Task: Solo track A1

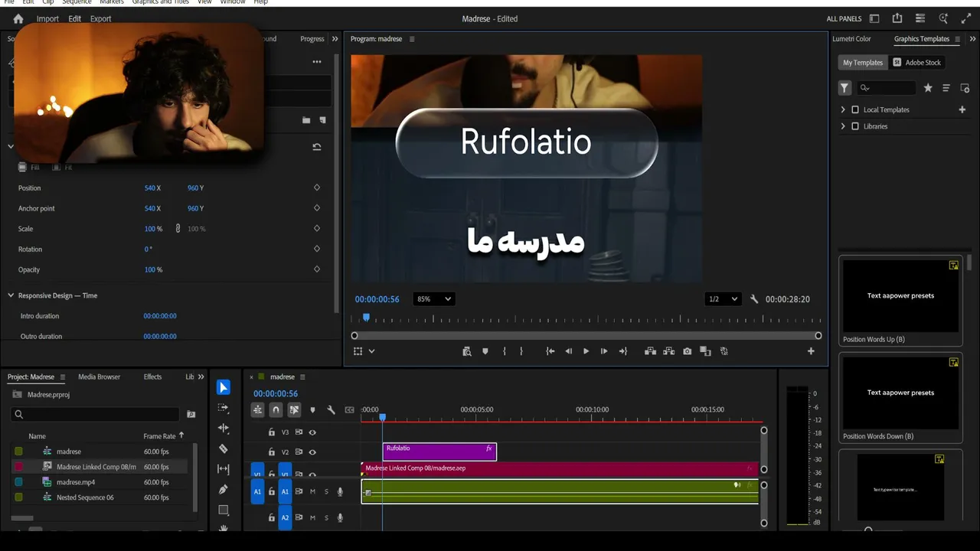Action: click(326, 492)
